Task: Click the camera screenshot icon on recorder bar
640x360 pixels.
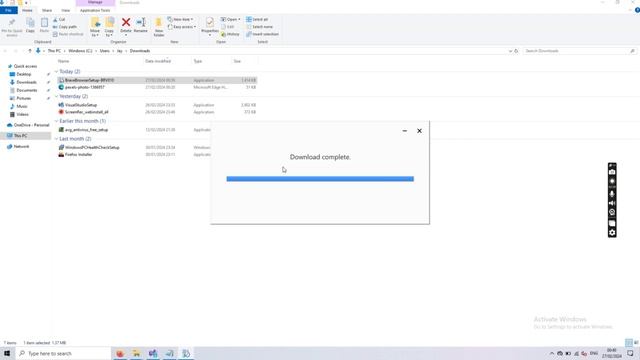Action: point(612,172)
